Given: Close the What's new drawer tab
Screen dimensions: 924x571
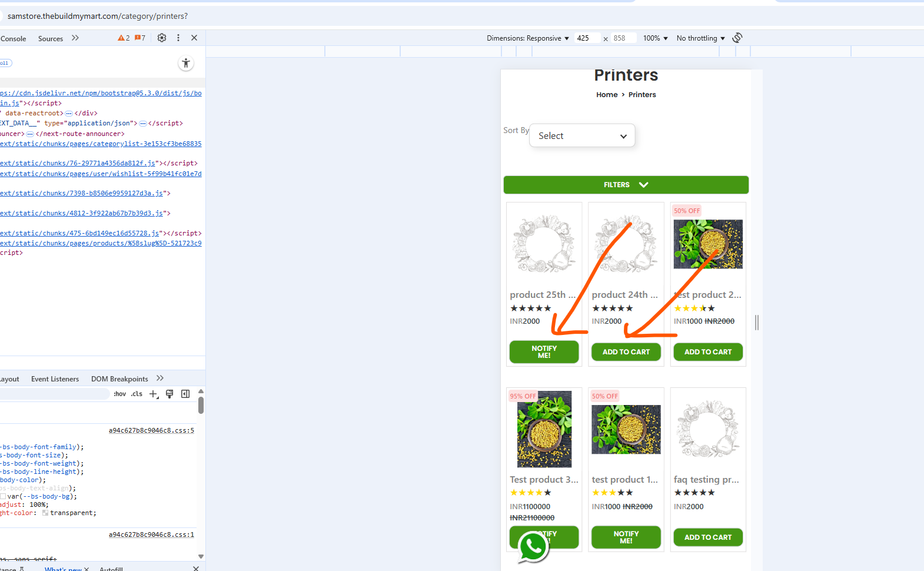Looking at the screenshot, I should point(87,569).
